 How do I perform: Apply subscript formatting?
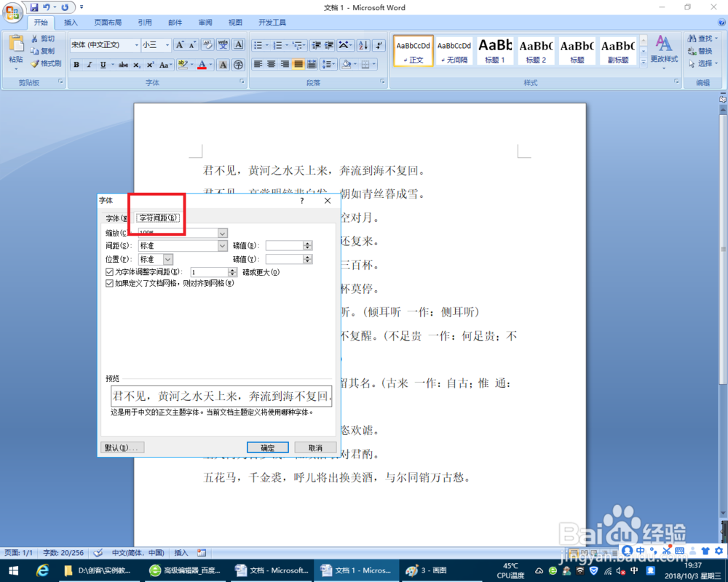(137, 65)
